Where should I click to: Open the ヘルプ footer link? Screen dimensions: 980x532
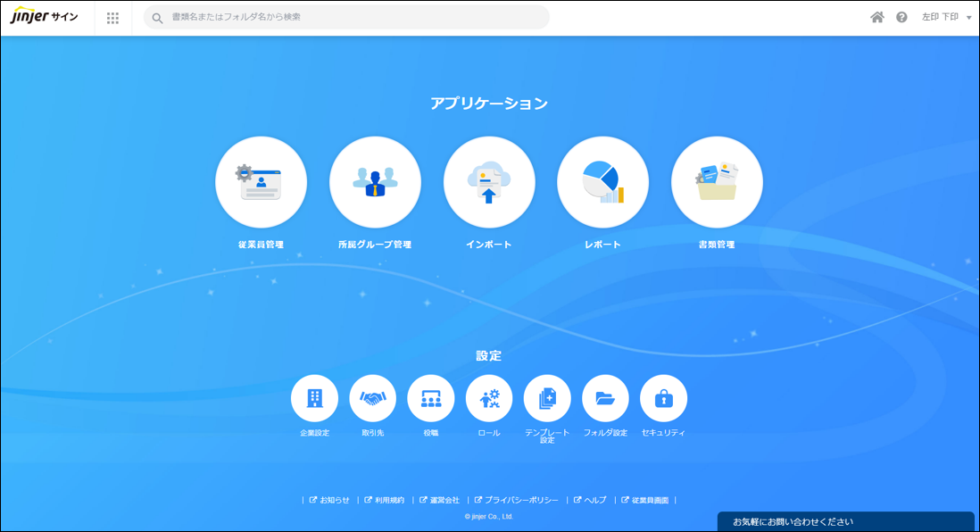(x=590, y=500)
